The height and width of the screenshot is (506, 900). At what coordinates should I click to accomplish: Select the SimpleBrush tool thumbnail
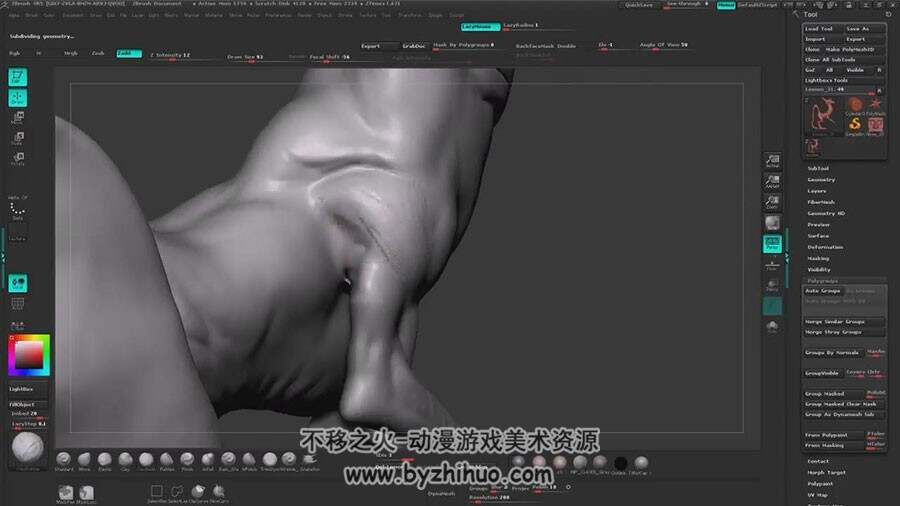click(855, 124)
